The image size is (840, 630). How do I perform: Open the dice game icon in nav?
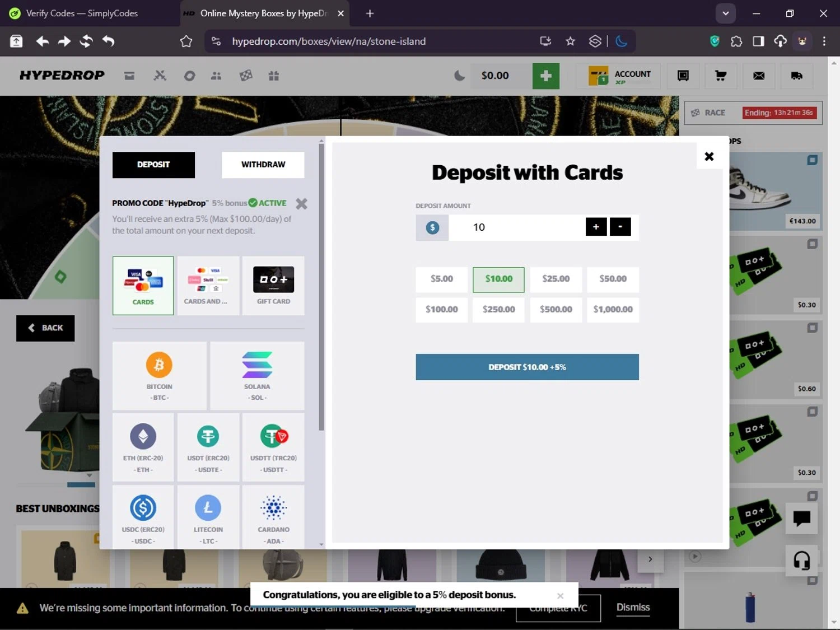[246, 76]
